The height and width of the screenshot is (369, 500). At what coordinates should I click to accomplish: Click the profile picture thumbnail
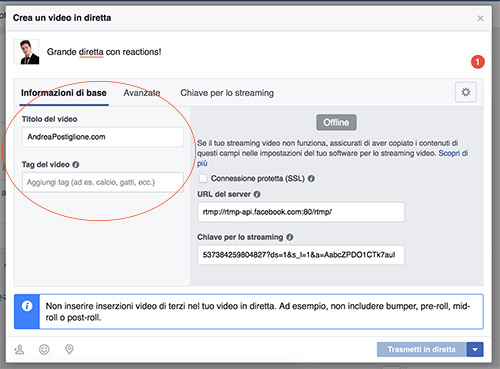27,52
